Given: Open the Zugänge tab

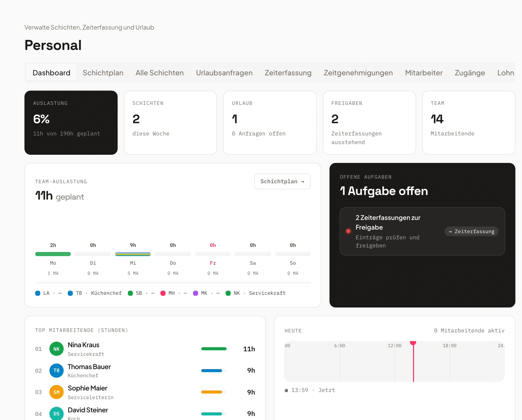Looking at the screenshot, I should pos(470,73).
